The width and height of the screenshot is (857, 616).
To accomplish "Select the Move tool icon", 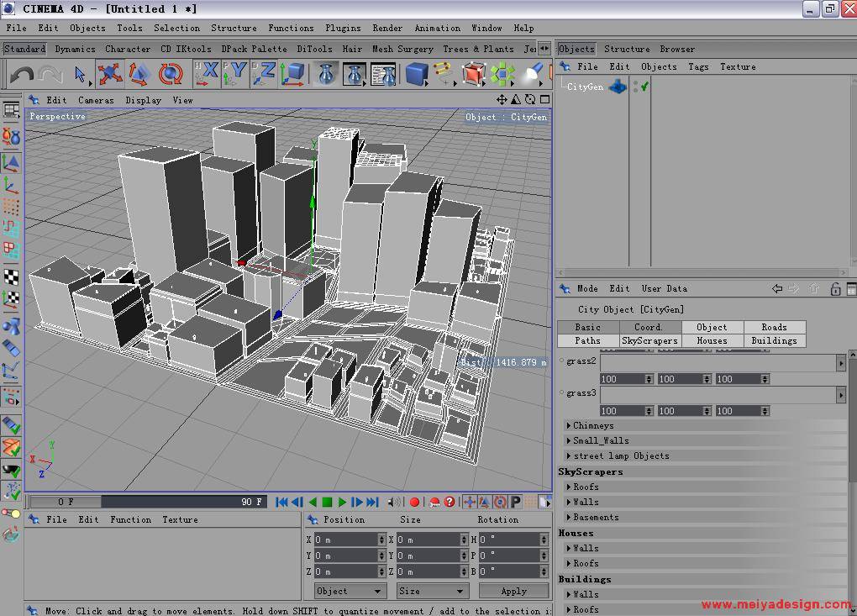I will point(109,75).
